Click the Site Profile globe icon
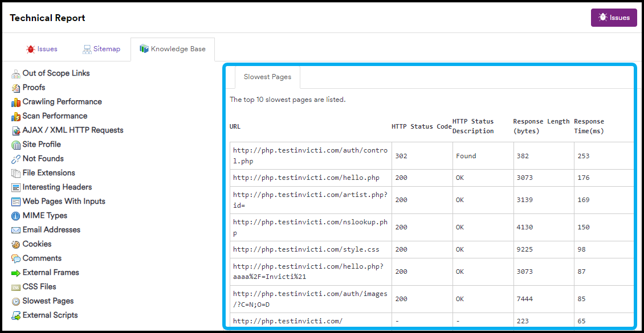 16,145
